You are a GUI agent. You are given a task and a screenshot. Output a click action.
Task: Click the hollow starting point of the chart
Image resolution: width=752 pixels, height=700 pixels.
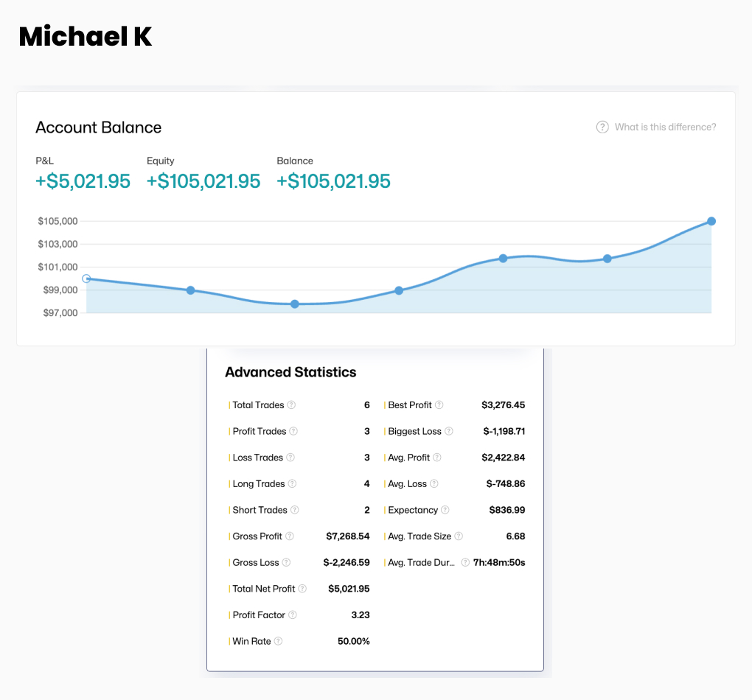86,279
